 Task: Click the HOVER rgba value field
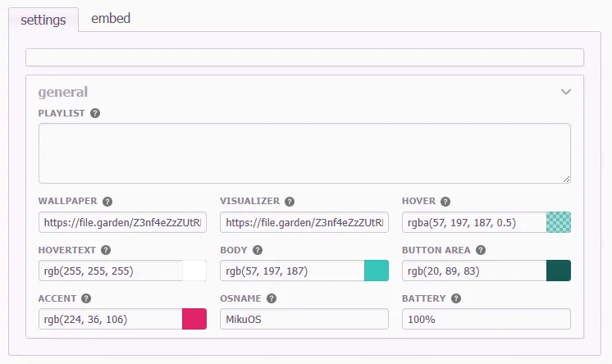tap(474, 222)
